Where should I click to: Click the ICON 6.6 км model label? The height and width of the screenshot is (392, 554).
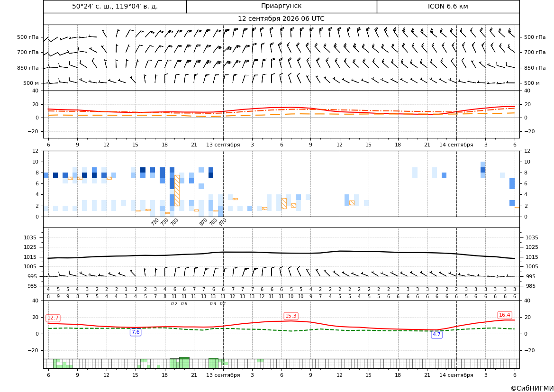click(448, 6)
